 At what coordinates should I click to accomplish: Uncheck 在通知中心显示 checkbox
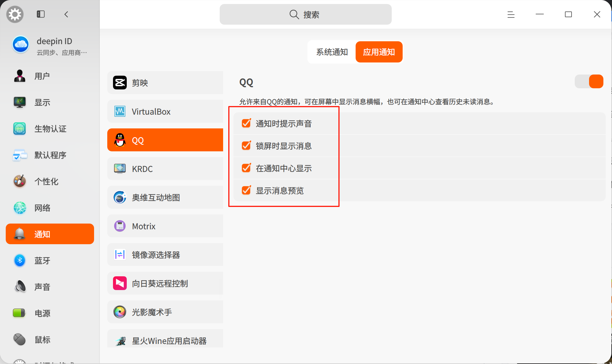click(246, 168)
